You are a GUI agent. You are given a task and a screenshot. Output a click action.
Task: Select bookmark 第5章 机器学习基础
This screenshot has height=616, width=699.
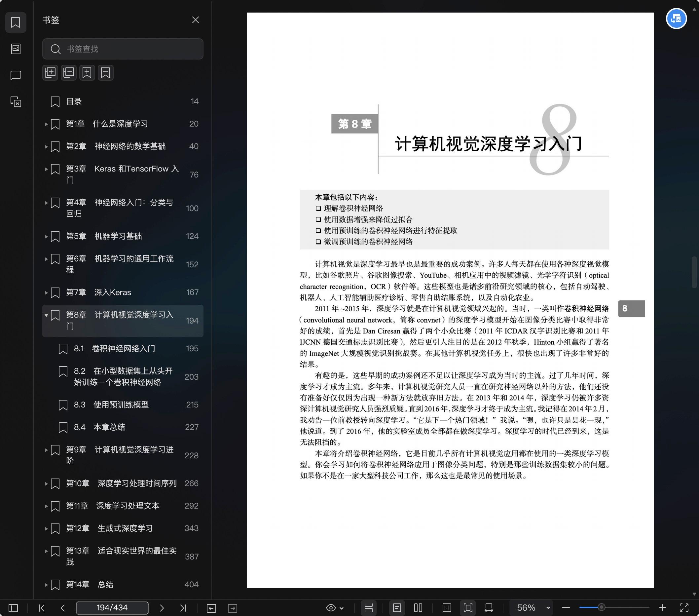tap(123, 236)
